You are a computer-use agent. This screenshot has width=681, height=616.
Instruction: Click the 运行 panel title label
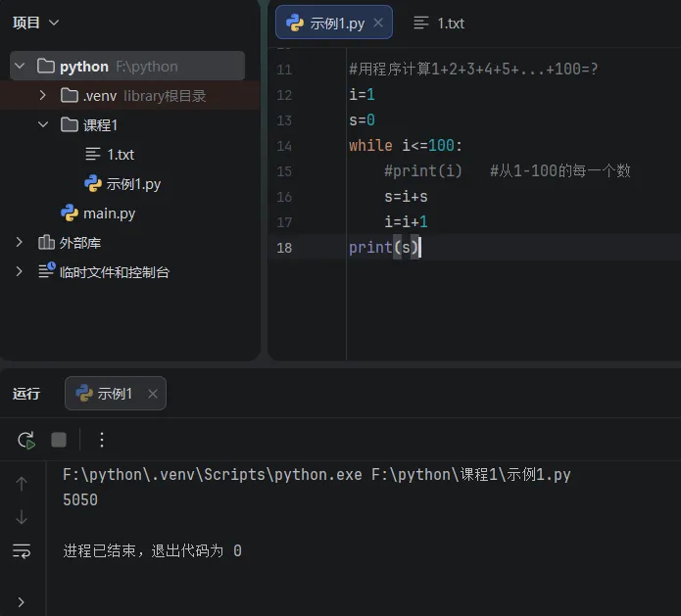click(x=26, y=394)
